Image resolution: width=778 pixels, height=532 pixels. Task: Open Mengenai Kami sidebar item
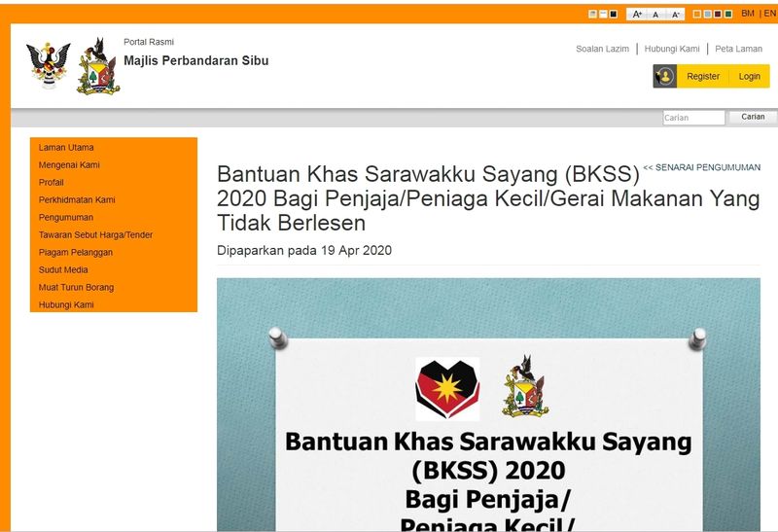(69, 164)
